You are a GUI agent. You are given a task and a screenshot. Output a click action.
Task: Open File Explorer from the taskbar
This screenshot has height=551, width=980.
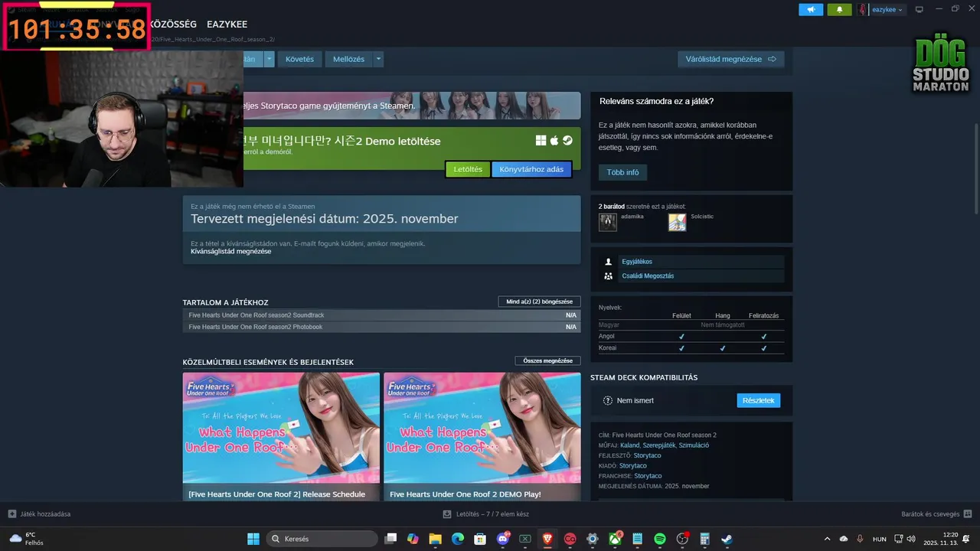coord(435,539)
